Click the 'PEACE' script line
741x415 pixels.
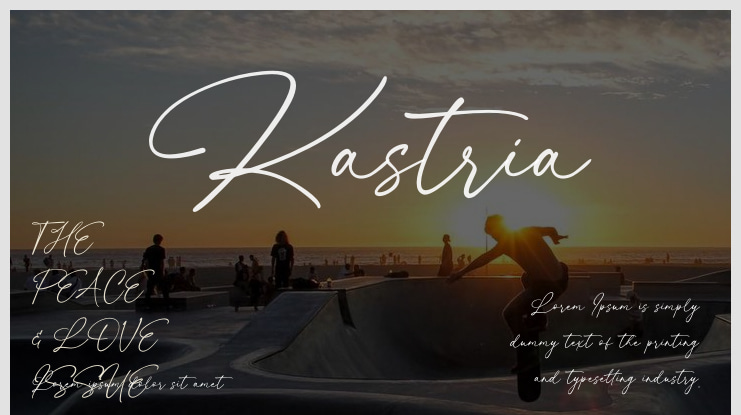(93, 287)
